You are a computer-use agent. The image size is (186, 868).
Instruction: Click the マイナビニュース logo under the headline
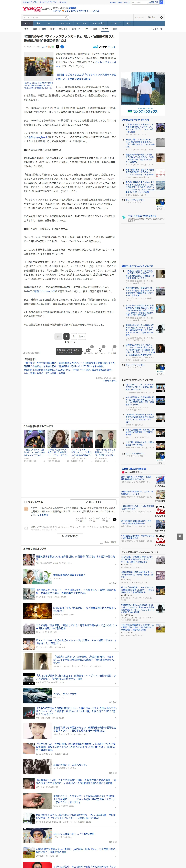104,47
